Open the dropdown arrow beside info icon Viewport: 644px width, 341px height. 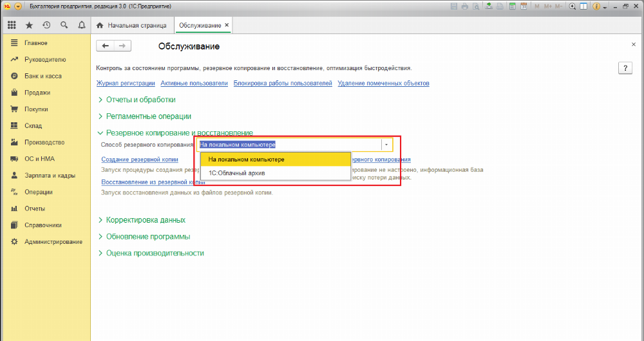click(604, 6)
